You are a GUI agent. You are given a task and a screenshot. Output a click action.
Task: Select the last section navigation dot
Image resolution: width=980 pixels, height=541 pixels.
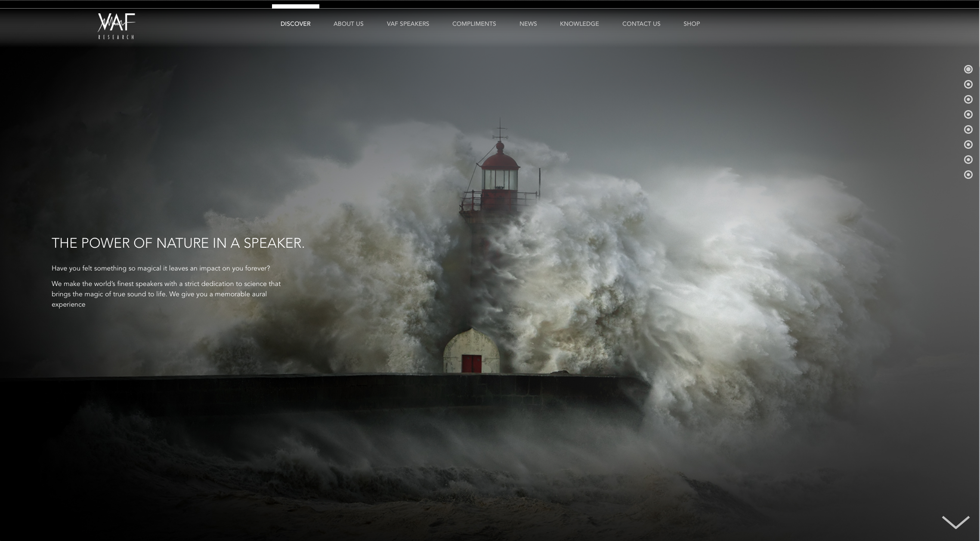click(x=968, y=175)
